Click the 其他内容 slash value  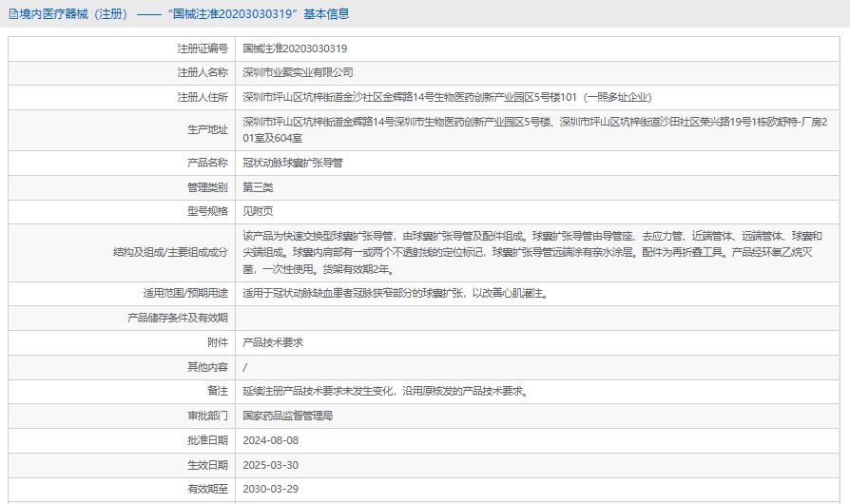tap(245, 367)
